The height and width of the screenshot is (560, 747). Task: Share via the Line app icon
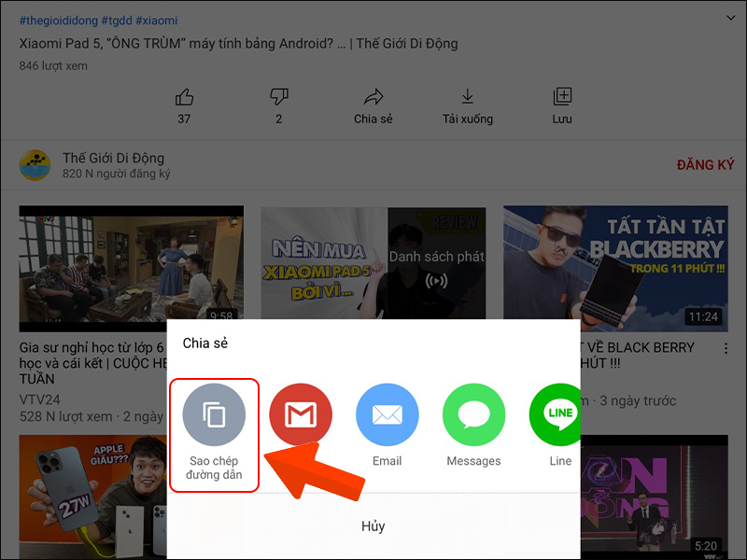[555, 414]
